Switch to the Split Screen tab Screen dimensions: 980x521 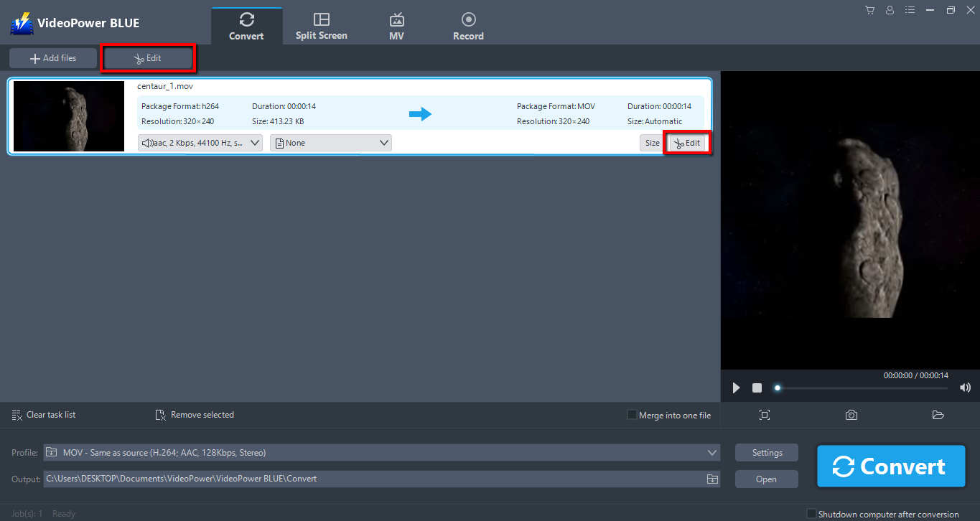click(321, 24)
